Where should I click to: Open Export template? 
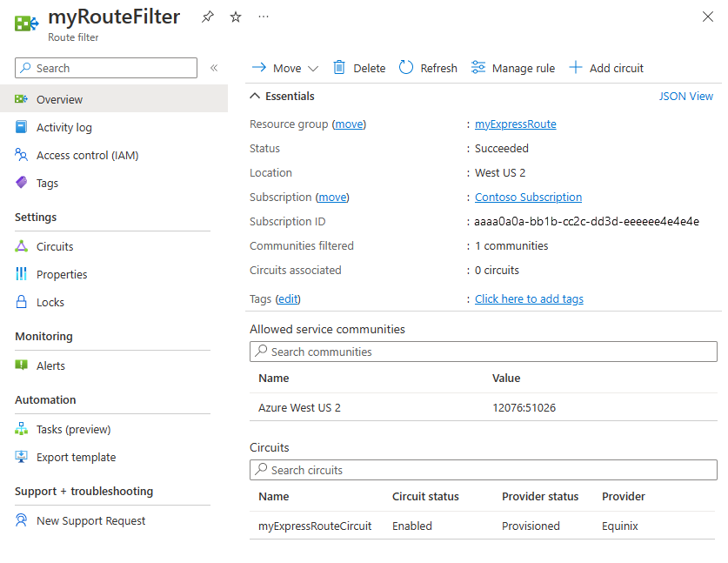[69, 457]
